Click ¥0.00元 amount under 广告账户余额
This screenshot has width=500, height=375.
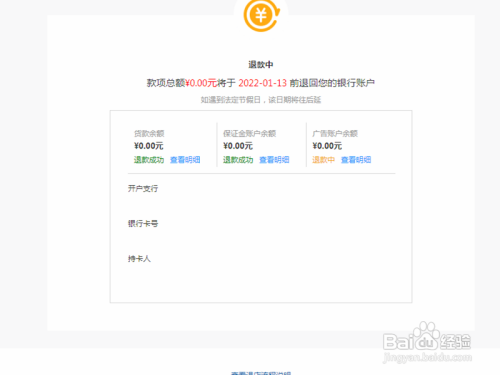(x=327, y=146)
